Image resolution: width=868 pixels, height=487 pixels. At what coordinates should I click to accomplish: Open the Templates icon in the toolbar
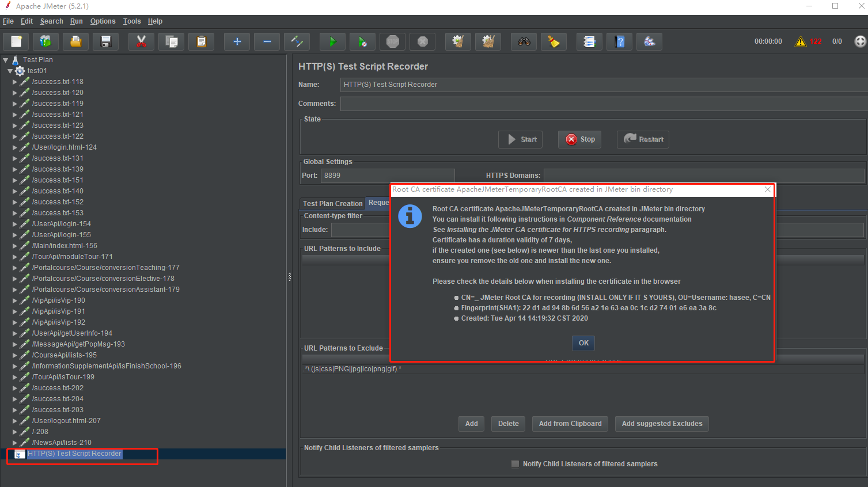pos(46,41)
